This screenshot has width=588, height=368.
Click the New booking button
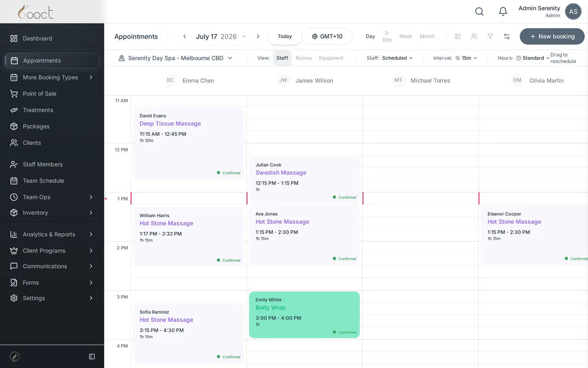(x=552, y=36)
